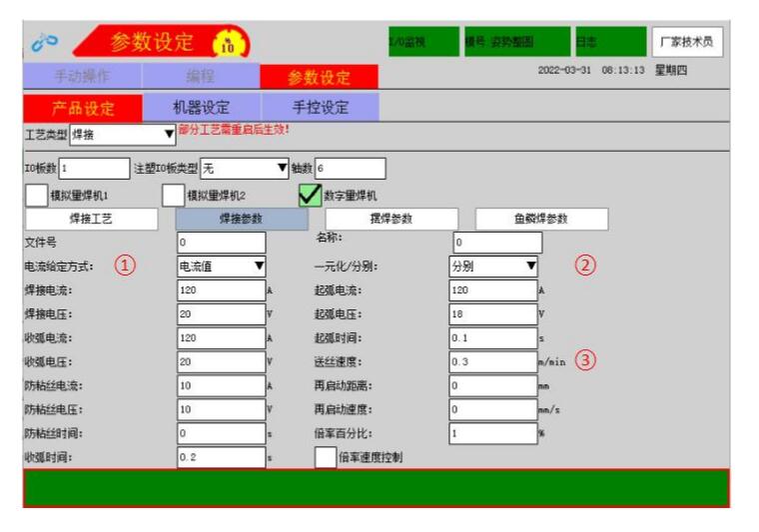Click the green 模号 button
Viewport: 759px width, 532px height.
tap(517, 42)
